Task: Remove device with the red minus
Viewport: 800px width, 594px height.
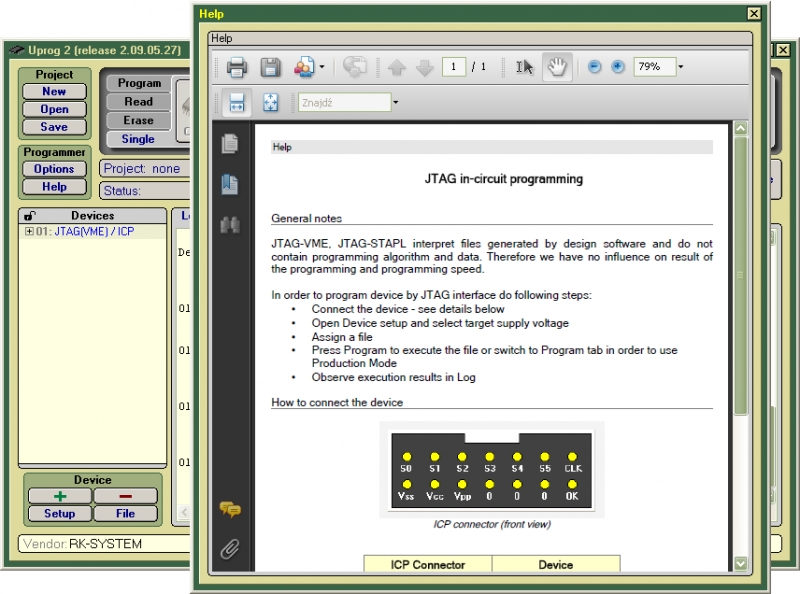Action: click(126, 496)
